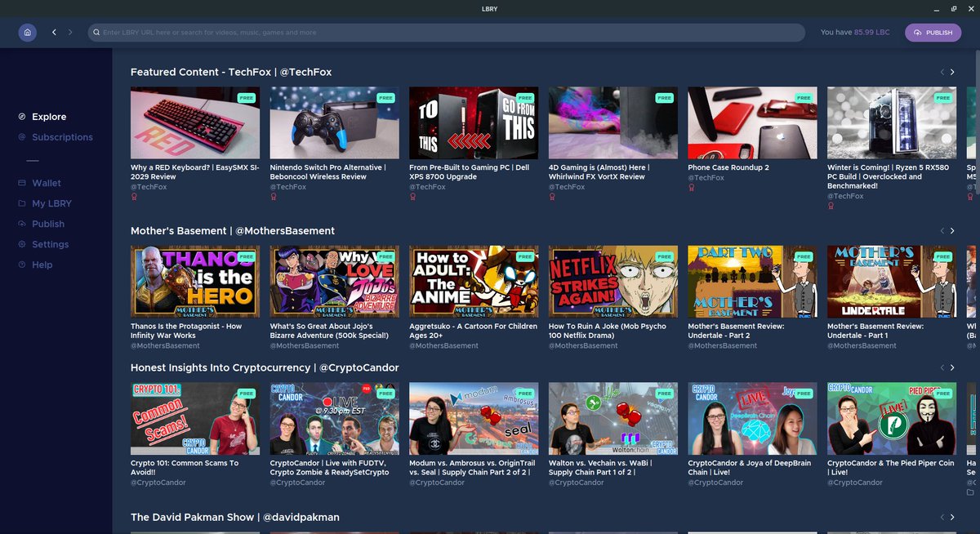Screen dimensions: 980x534
Task: Click title '4D Gaming is (Almost) Here'
Action: click(x=599, y=172)
